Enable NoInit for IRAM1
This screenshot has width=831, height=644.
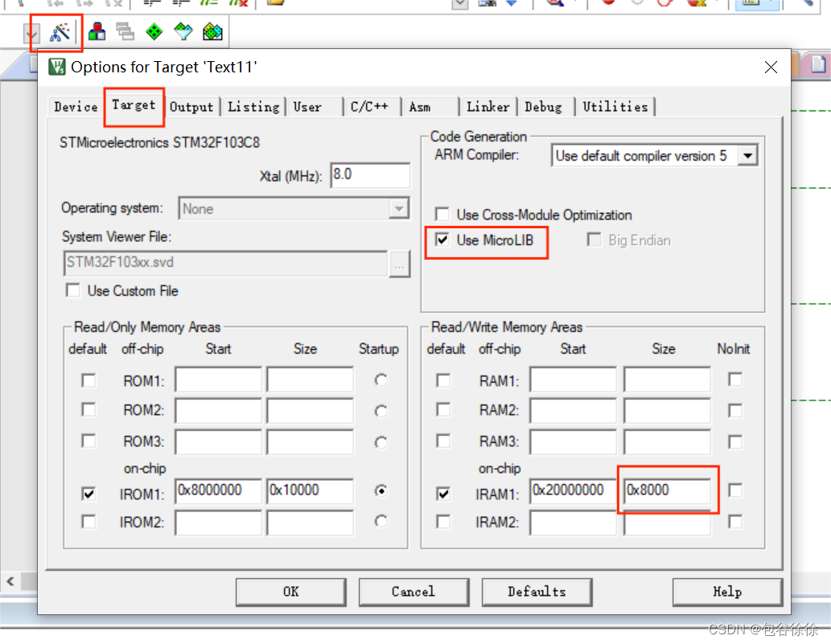pyautogui.click(x=735, y=490)
